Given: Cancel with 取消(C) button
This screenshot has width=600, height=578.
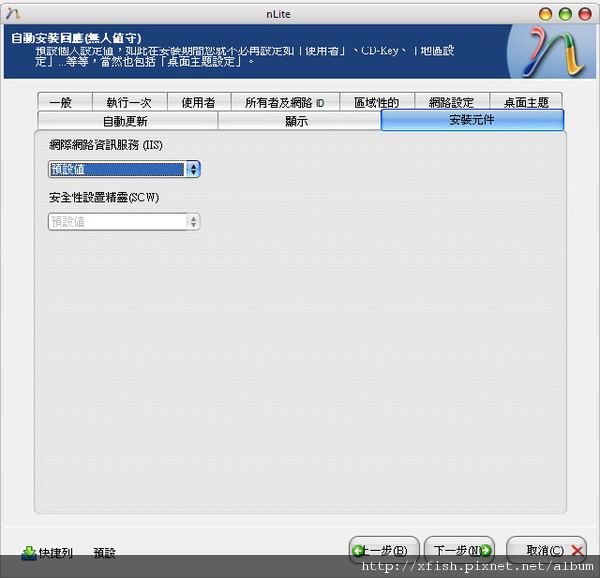Looking at the screenshot, I should click(x=546, y=550).
